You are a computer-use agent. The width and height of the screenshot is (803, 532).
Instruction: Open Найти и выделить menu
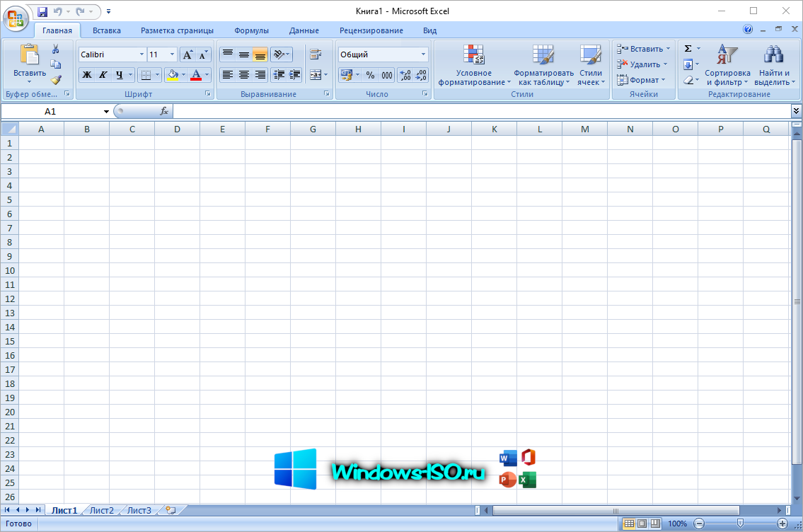tap(774, 66)
